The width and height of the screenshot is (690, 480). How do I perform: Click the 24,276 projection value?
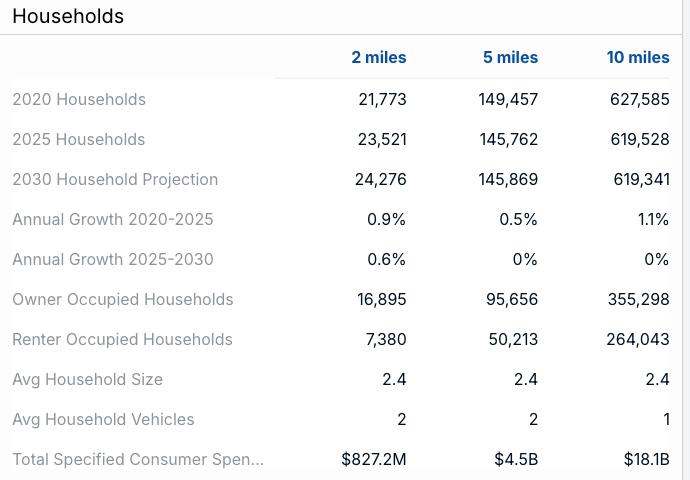coord(381,180)
